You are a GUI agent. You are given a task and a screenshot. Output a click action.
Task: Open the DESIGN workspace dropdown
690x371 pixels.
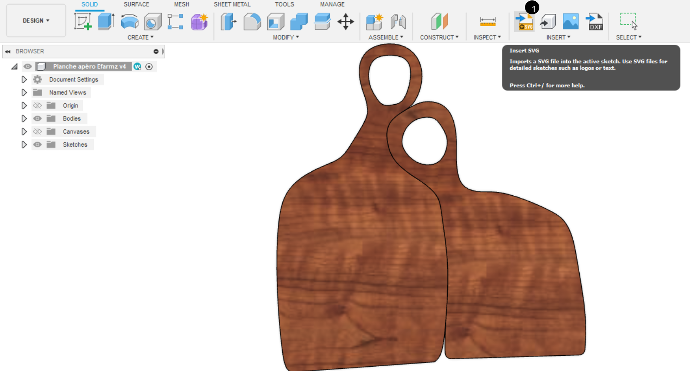tap(36, 21)
